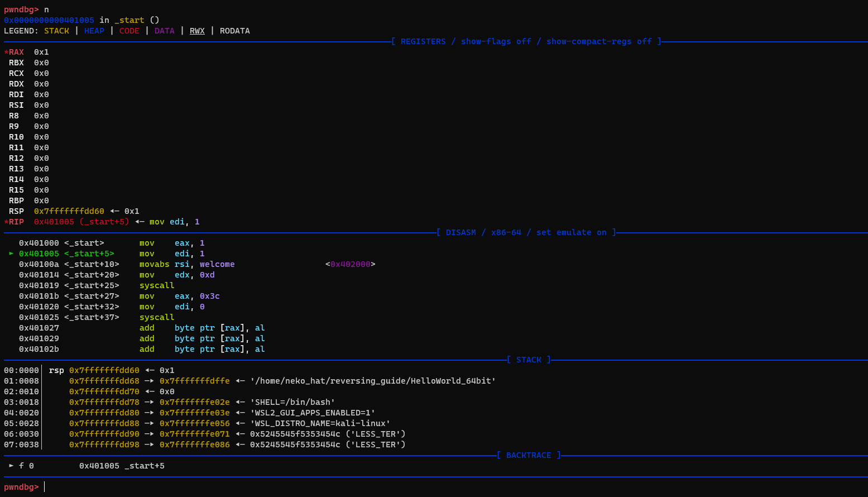Click the stack pointer 0x7fffffffe071
The image size is (868, 497).
(195, 434)
